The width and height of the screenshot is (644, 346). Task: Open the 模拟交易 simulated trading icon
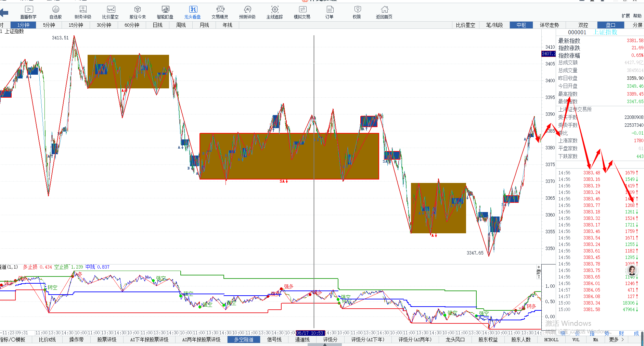tap(302, 12)
